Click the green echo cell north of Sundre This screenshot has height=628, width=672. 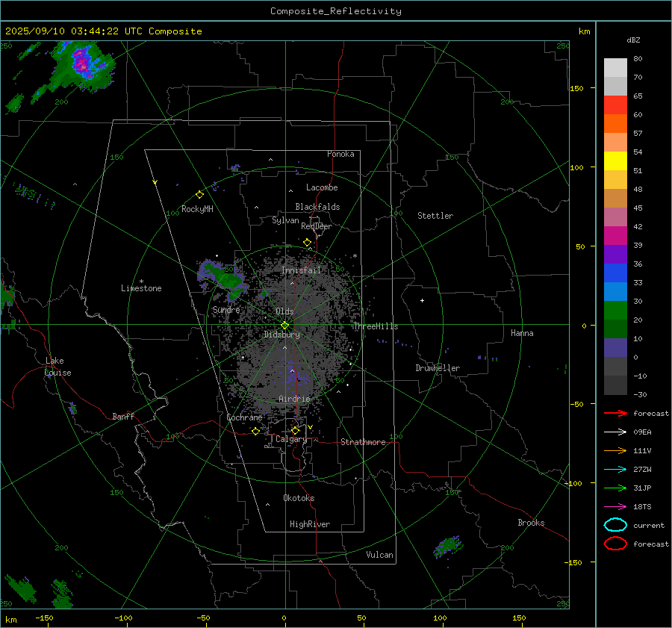[x=222, y=277]
